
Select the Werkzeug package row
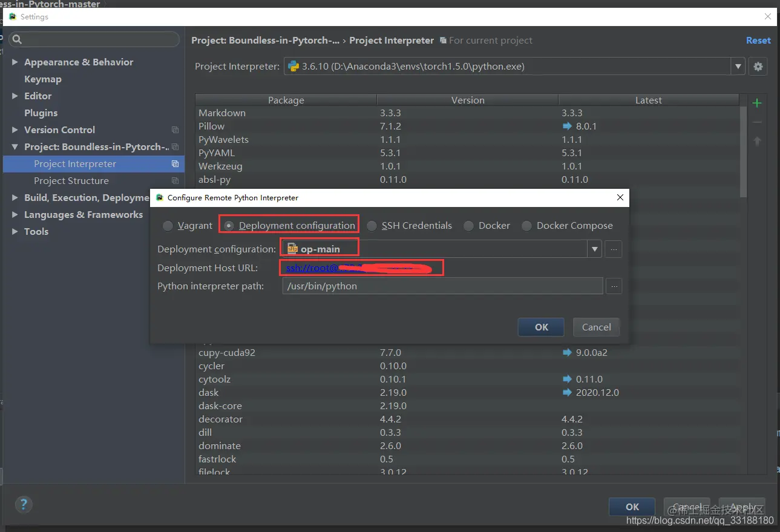click(x=467, y=166)
